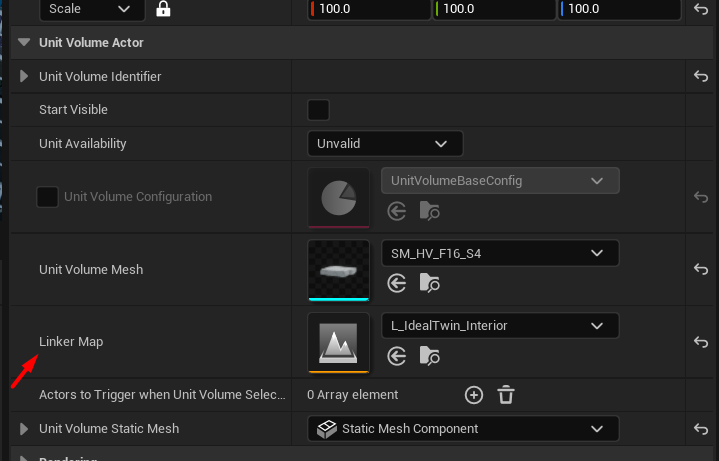Expand the Unit Volume Static Mesh property
This screenshot has width=719, height=461.
pos(25,429)
